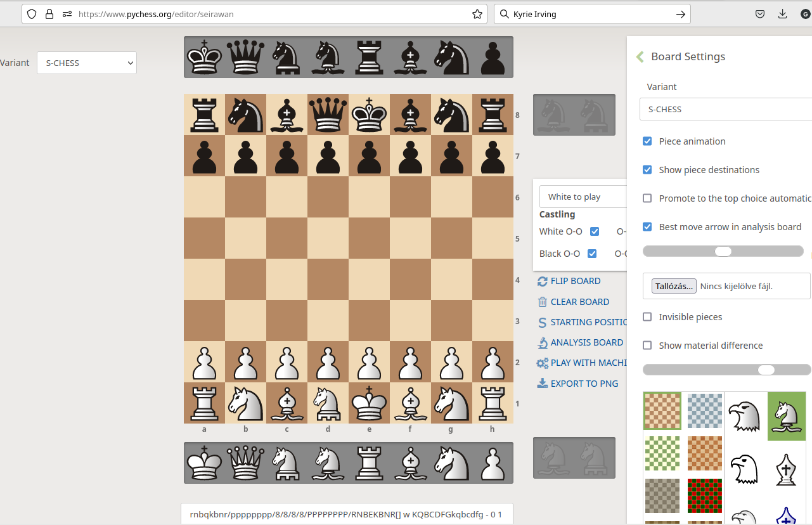Select the white queen from the bottom piece palette
Screen dimensions: 812x525
[245, 463]
